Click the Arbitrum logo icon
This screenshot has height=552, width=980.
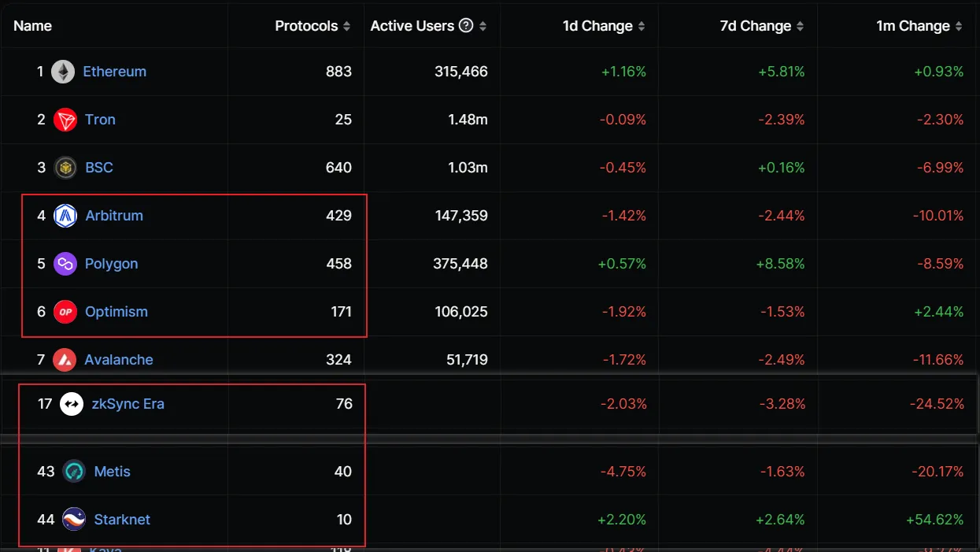pos(65,216)
